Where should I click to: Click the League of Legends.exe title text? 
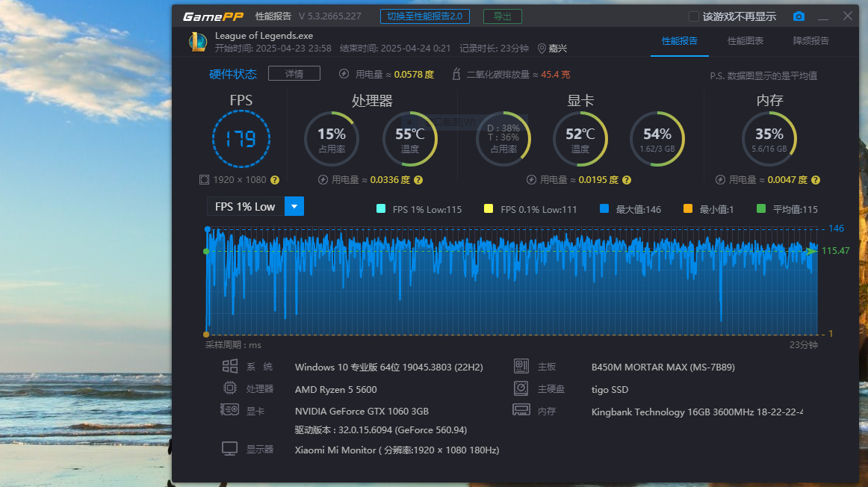[x=264, y=35]
